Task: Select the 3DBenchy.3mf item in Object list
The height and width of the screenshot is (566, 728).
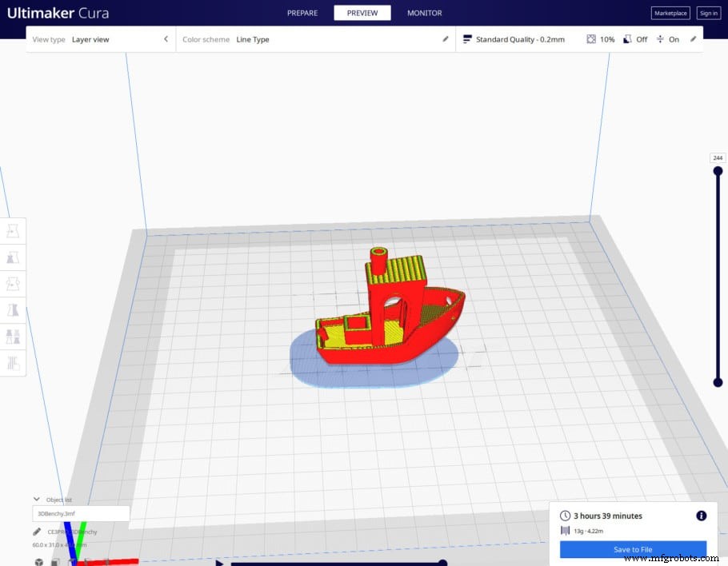Action: tap(80, 513)
